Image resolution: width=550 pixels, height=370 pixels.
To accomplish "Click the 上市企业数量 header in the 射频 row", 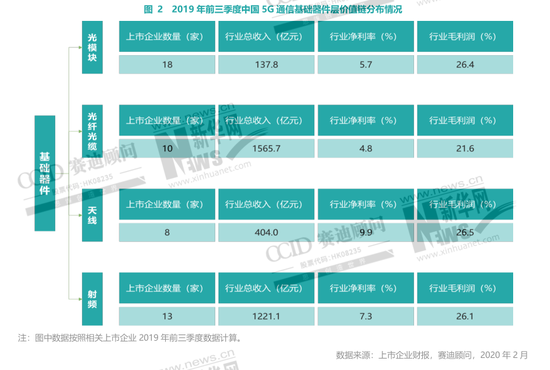I will [167, 288].
